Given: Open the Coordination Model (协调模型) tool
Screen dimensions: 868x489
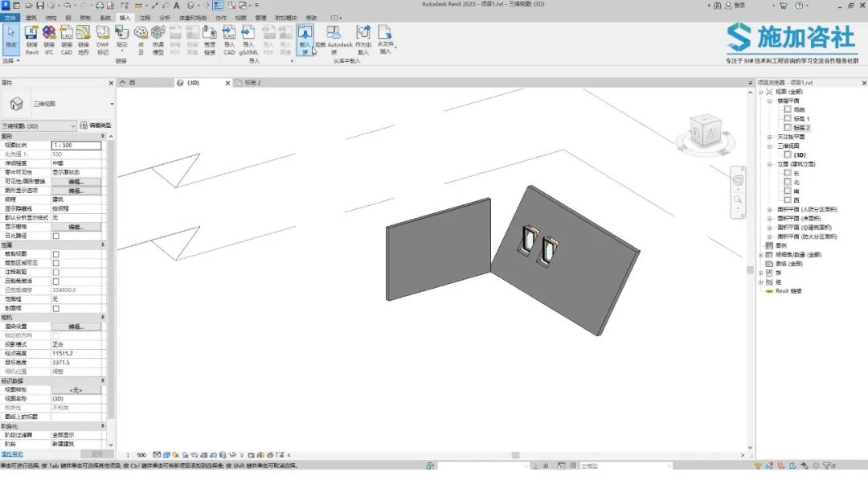Looking at the screenshot, I should pos(158,40).
